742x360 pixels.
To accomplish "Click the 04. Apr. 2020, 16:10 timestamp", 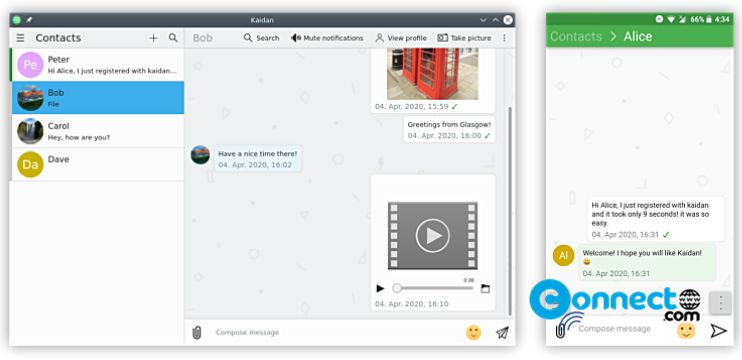I will [x=412, y=304].
